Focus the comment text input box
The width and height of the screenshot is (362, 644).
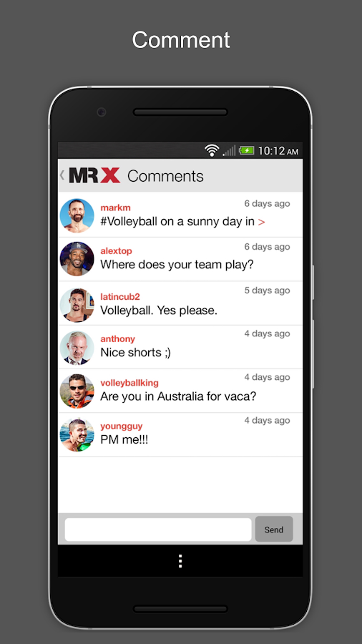coord(158,530)
